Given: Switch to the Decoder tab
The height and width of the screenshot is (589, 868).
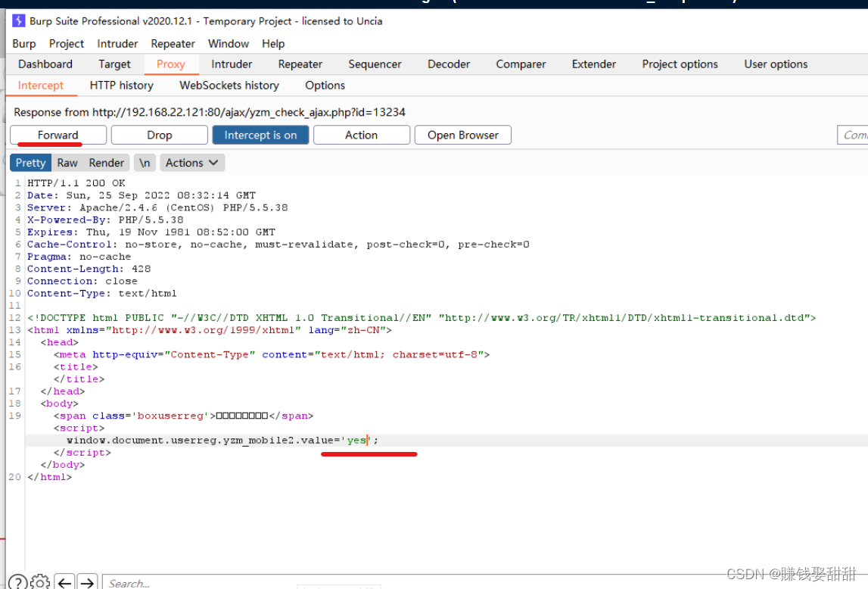Looking at the screenshot, I should (x=449, y=64).
